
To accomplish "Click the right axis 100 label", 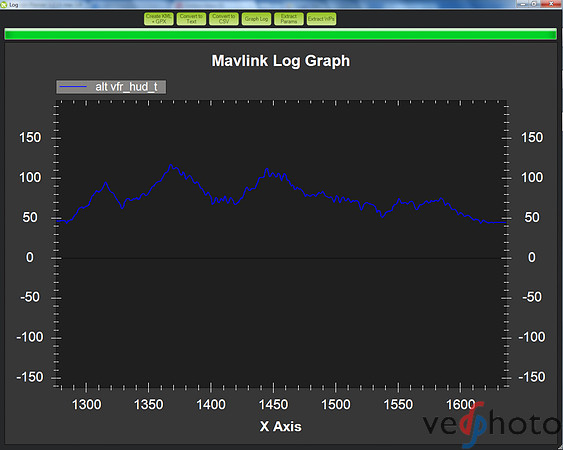I will [x=532, y=178].
